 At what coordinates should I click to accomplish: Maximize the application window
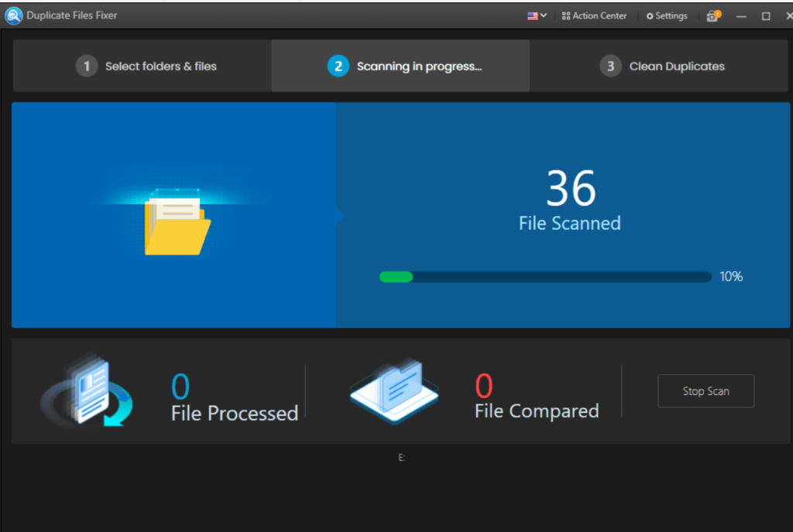click(x=766, y=16)
